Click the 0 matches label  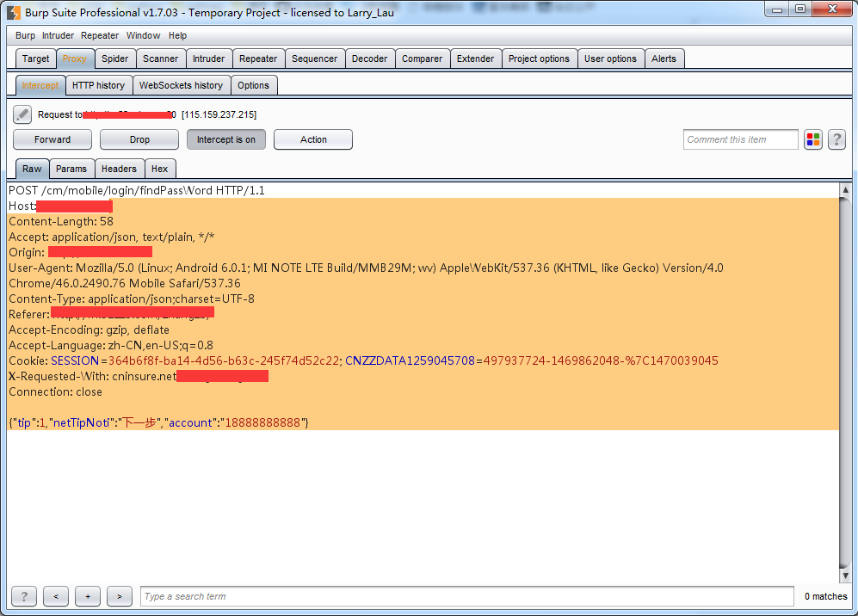point(825,596)
